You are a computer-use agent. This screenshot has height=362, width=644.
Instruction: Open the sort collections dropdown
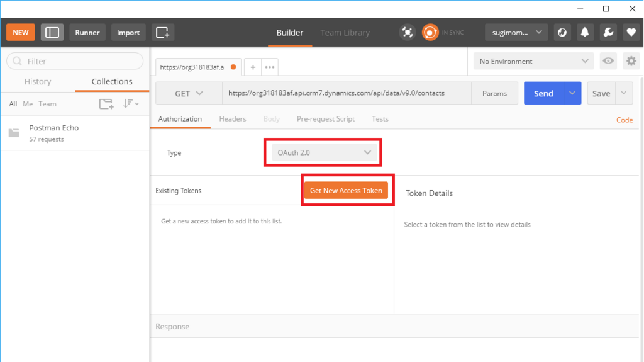[x=131, y=104]
